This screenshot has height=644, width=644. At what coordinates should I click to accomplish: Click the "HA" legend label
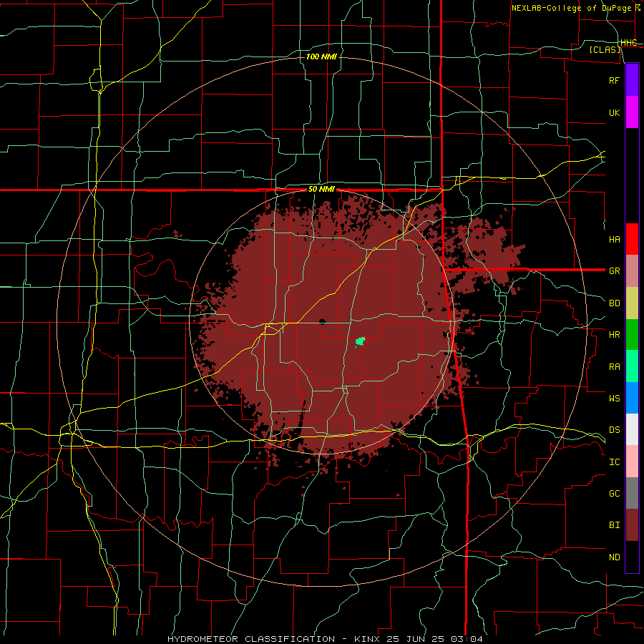614,239
